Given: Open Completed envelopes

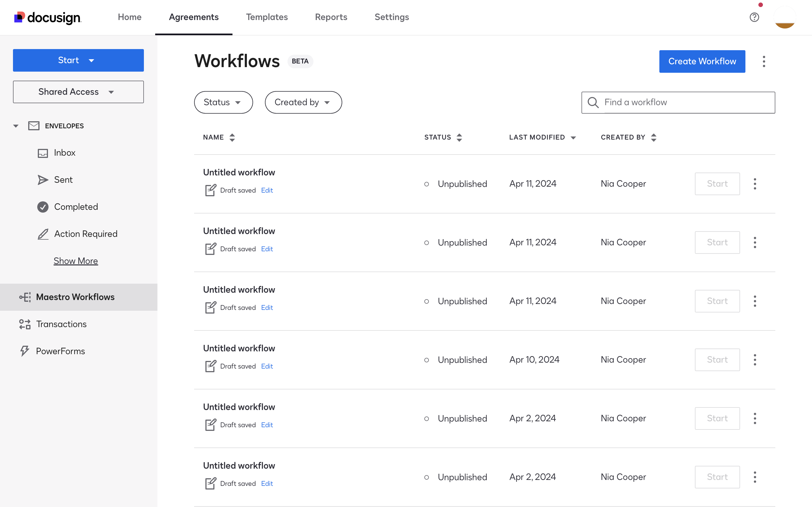Looking at the screenshot, I should click(76, 207).
